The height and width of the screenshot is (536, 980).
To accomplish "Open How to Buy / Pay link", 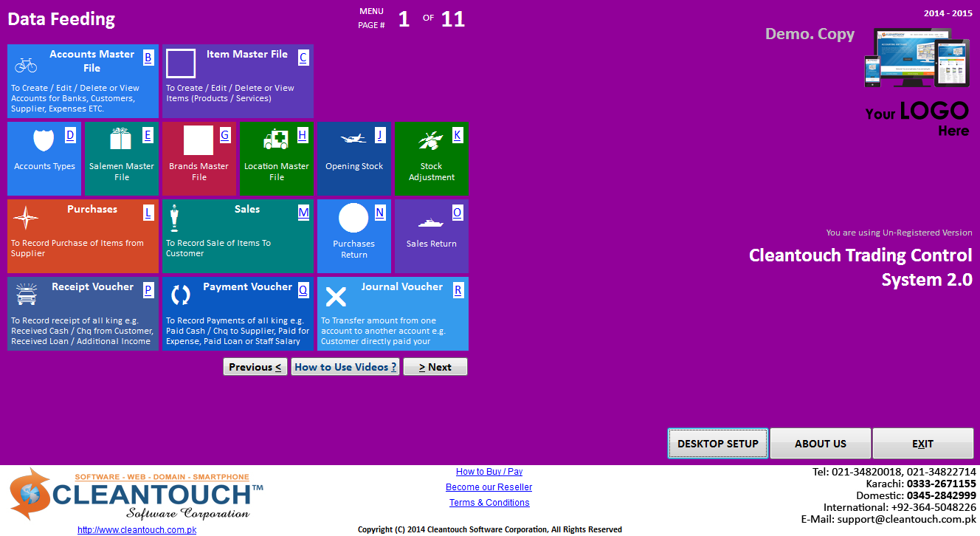I will coord(489,472).
